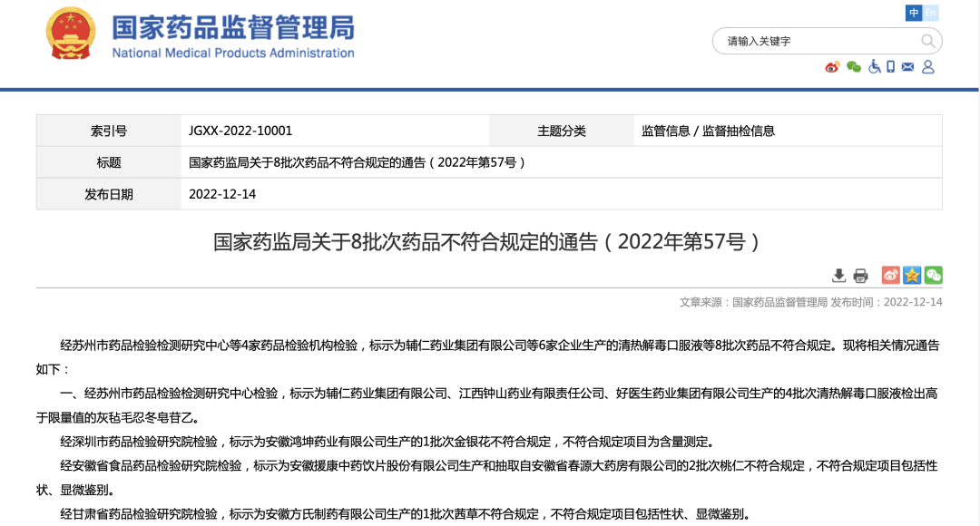Share the notice to Weibo
This screenshot has width=980, height=526.
pos(890,275)
